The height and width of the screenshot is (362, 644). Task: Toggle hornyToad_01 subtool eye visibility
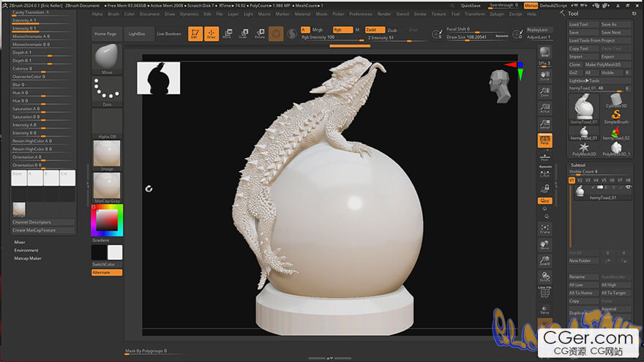coord(628,187)
